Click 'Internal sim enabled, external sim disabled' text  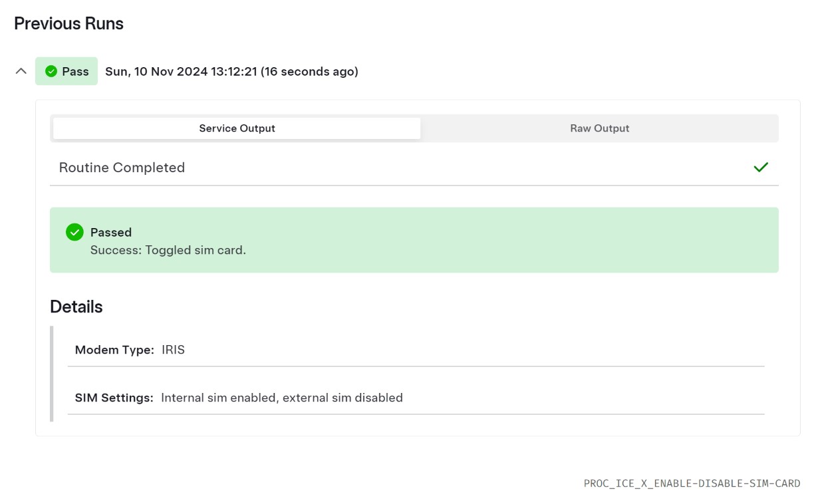[x=282, y=398]
